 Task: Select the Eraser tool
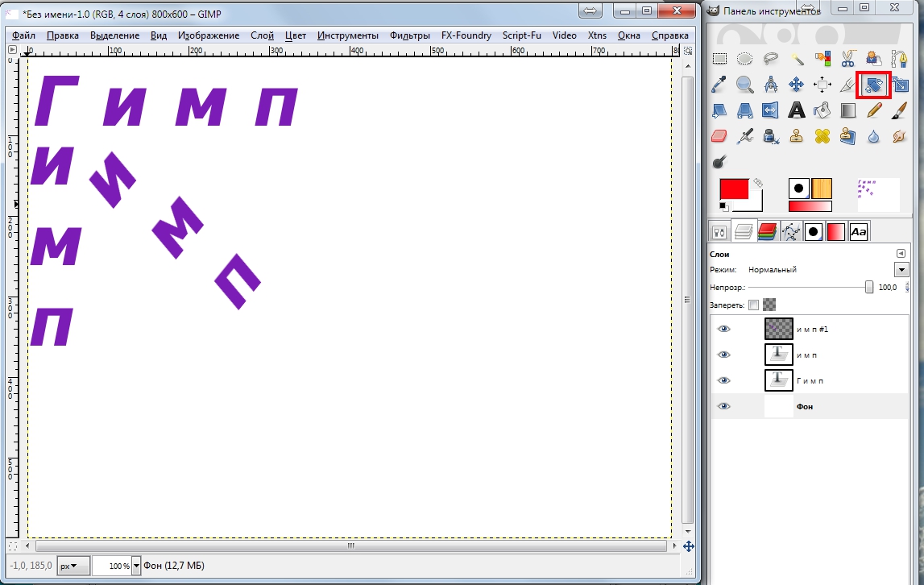[x=719, y=136]
